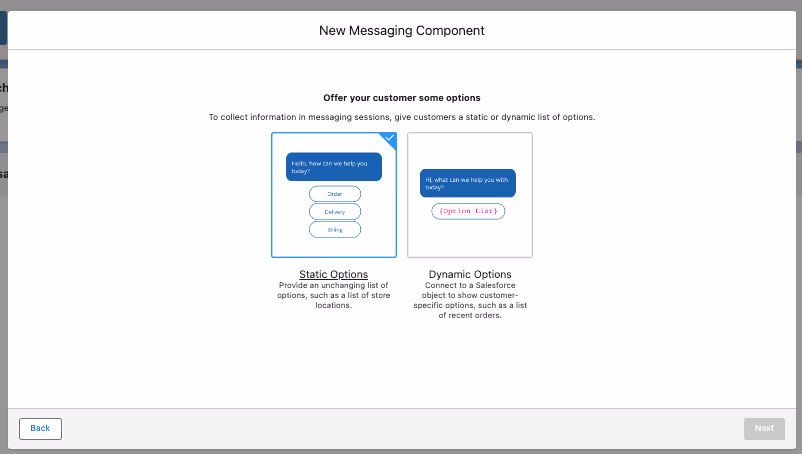Click the disabled Next button
This screenshot has height=454, width=802.
(764, 428)
